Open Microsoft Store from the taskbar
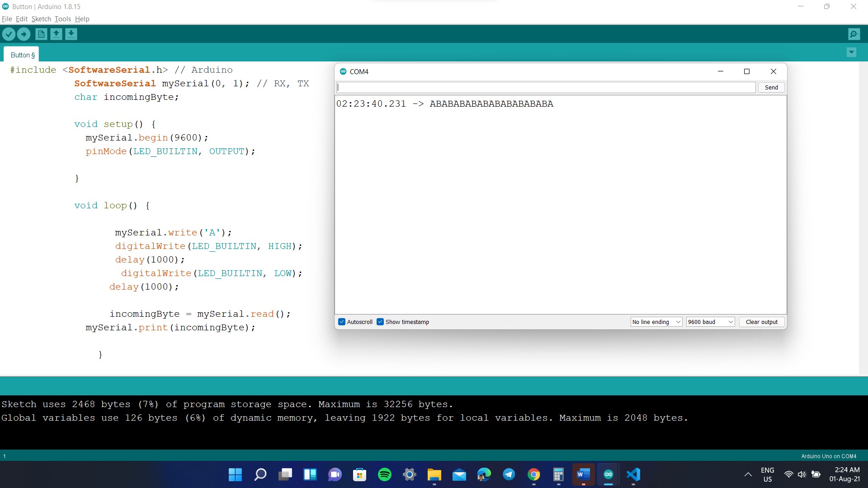868x488 pixels. pyautogui.click(x=360, y=474)
